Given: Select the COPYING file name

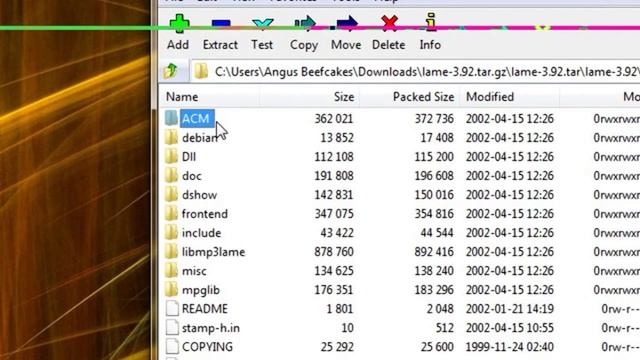Looking at the screenshot, I should [207, 347].
